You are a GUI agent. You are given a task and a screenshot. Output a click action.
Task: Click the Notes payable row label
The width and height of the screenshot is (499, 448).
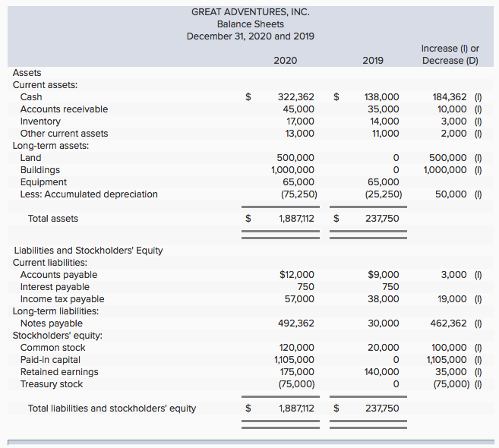click(x=51, y=323)
